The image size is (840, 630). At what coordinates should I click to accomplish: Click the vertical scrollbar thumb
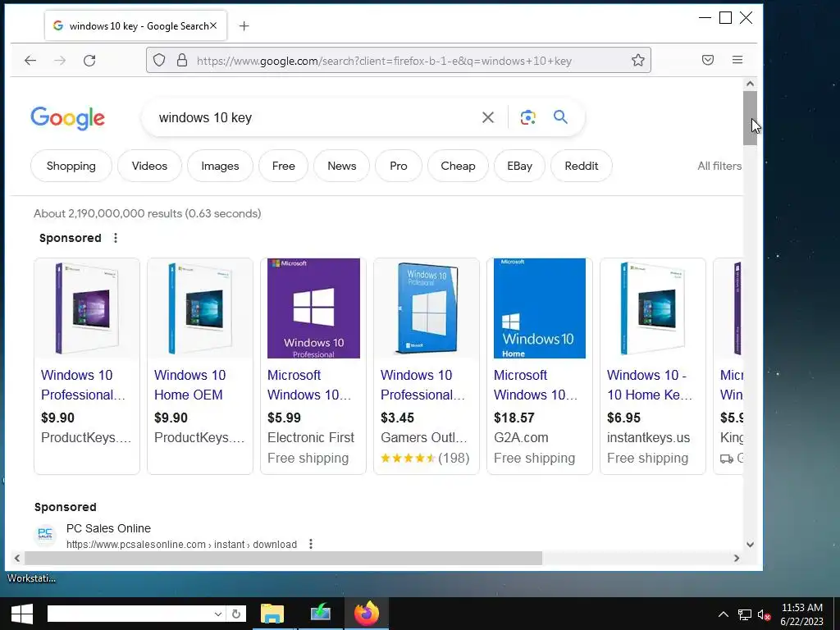pos(750,118)
